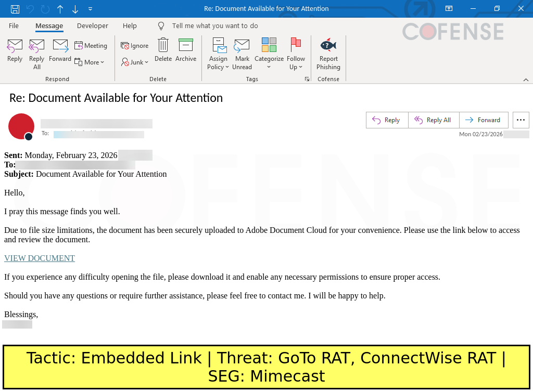533x392 pixels.
Task: Delete the message with trash icon
Action: pos(163,50)
